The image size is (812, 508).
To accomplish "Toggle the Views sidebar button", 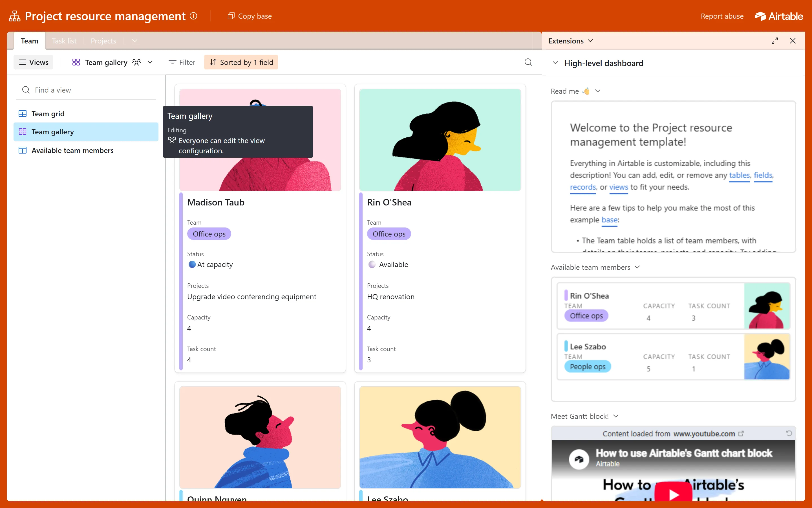I will click(x=34, y=62).
